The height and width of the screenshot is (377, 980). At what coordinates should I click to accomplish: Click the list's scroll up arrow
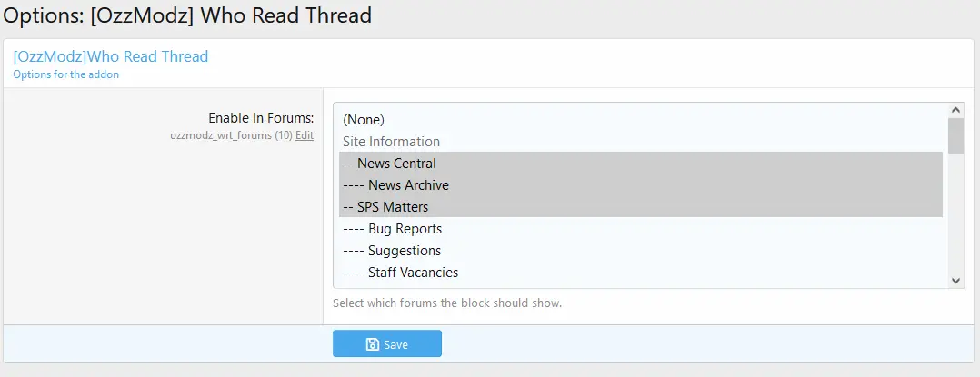click(x=955, y=109)
